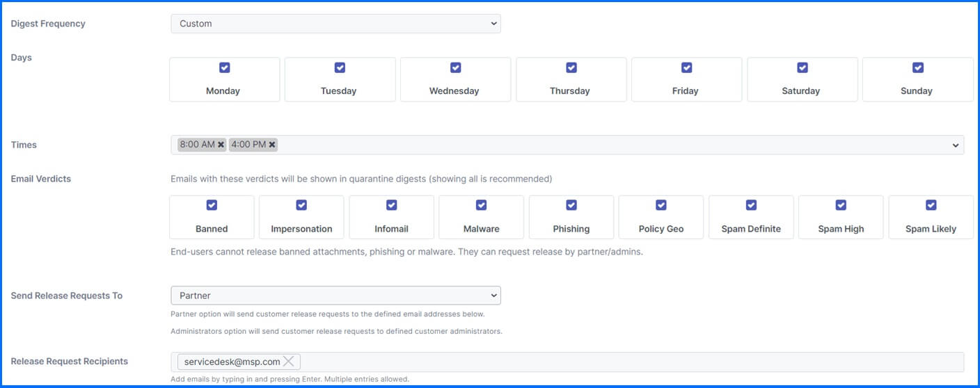
Task: Toggle the Policy Geo checkbox
Action: pos(661,205)
